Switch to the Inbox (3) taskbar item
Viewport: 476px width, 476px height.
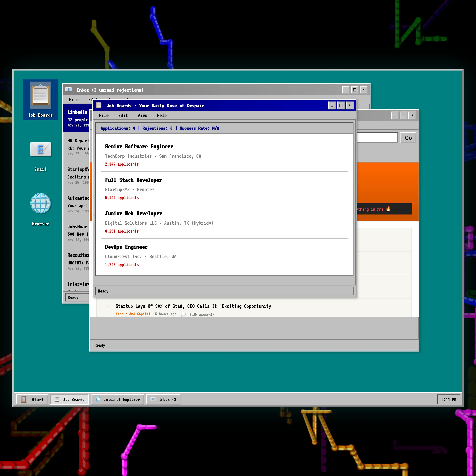[163, 399]
